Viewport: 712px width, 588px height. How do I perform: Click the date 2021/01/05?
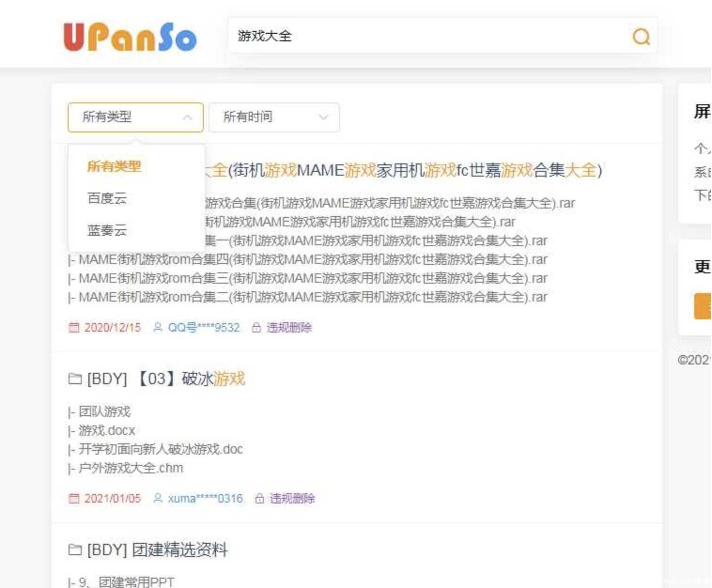point(112,498)
